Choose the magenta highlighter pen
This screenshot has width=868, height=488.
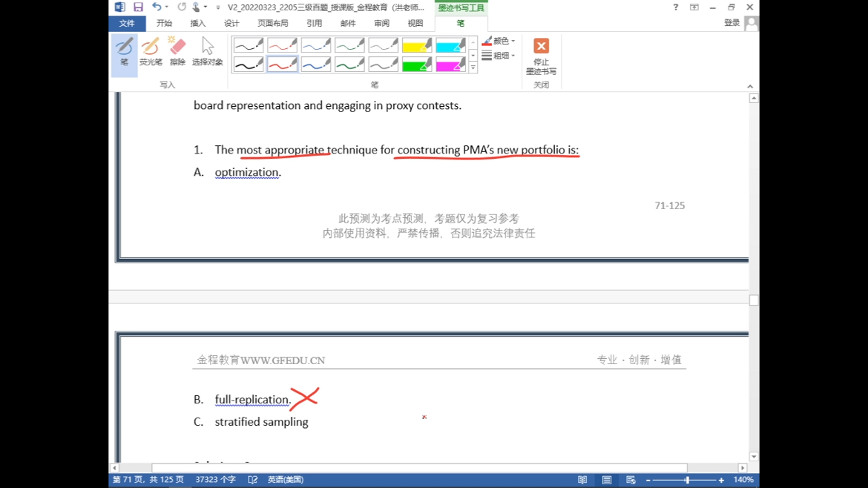(450, 65)
